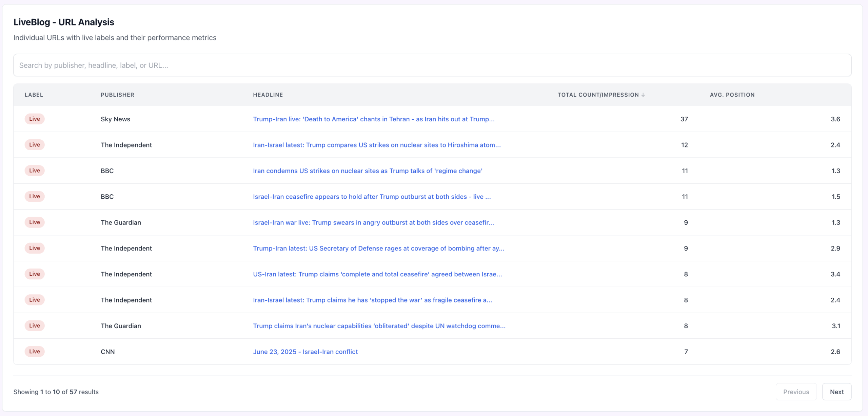Go to Next page of results
The width and height of the screenshot is (868, 416).
pos(836,392)
